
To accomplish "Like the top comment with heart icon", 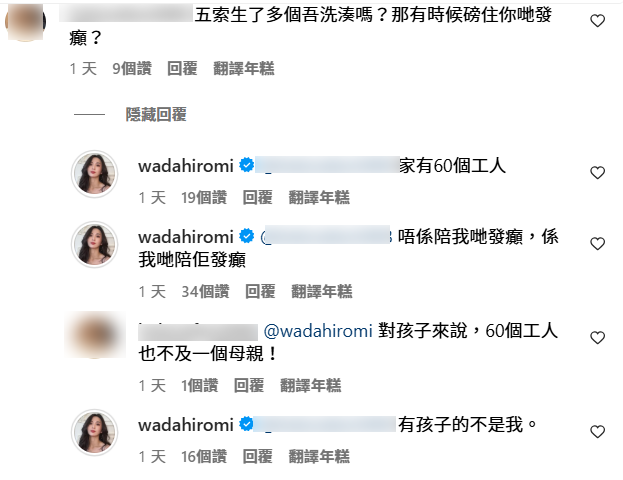I will point(597,21).
